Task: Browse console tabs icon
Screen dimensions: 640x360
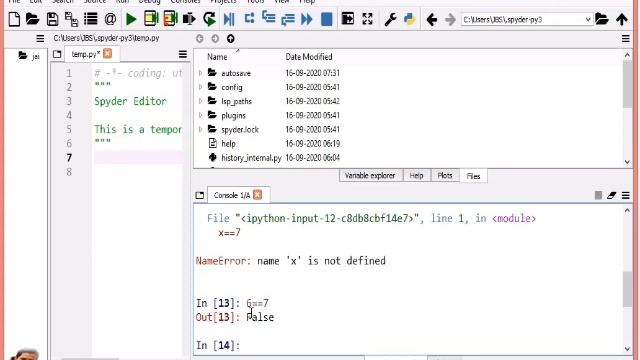Action: [200, 196]
